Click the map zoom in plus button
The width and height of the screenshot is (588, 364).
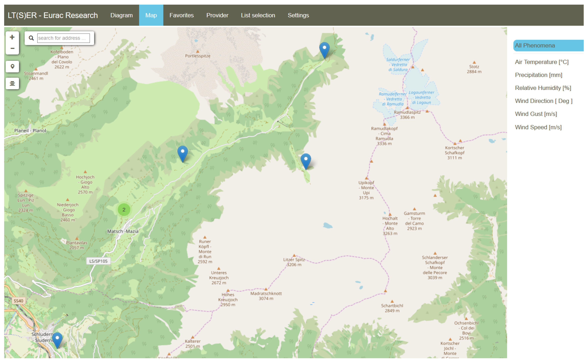pos(12,37)
